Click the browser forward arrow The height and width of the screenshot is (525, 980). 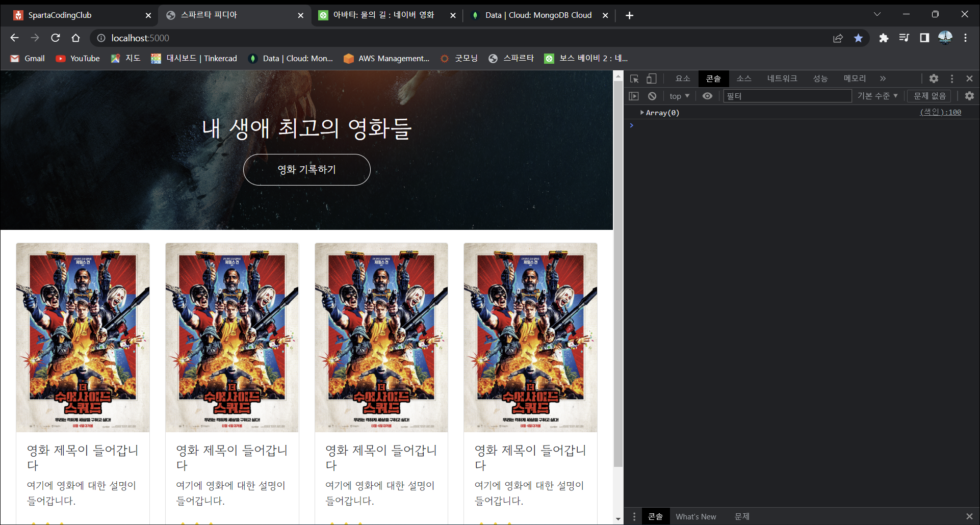click(35, 38)
